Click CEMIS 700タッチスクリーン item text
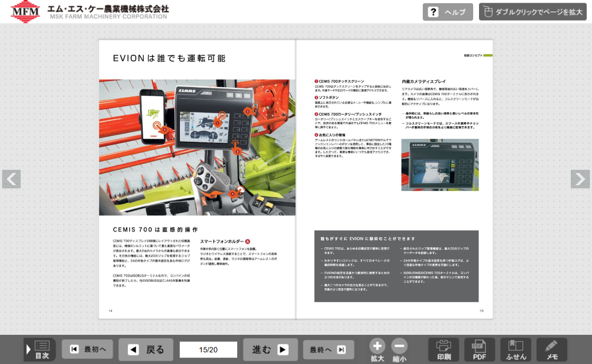Viewport: 592px width, 364px height. coord(341,81)
